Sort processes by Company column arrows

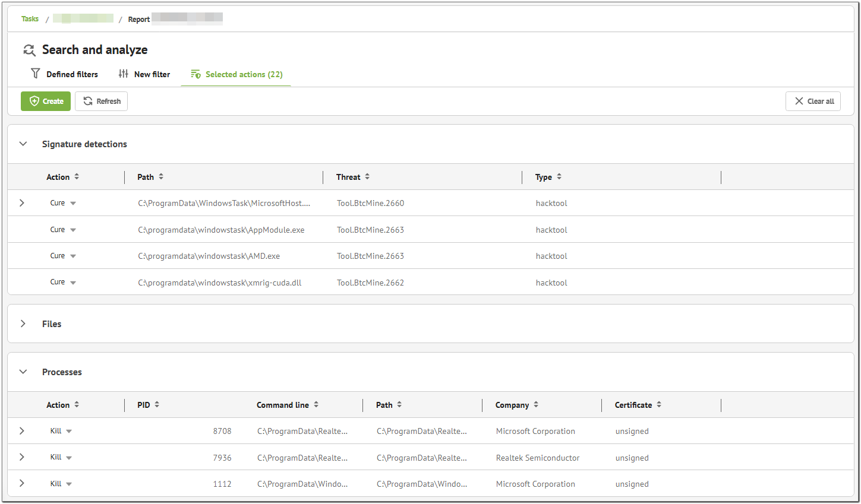(536, 405)
